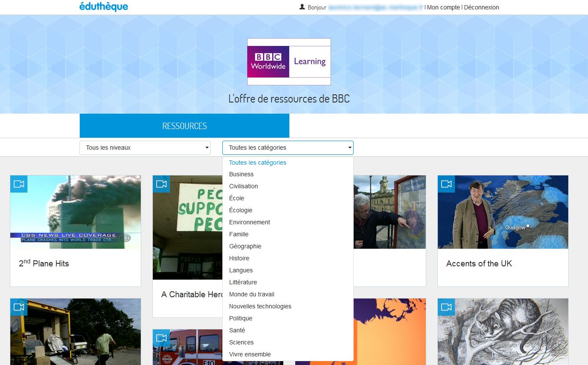
Task: Click the BBC Worldwide Learning logo
Action: (x=289, y=62)
